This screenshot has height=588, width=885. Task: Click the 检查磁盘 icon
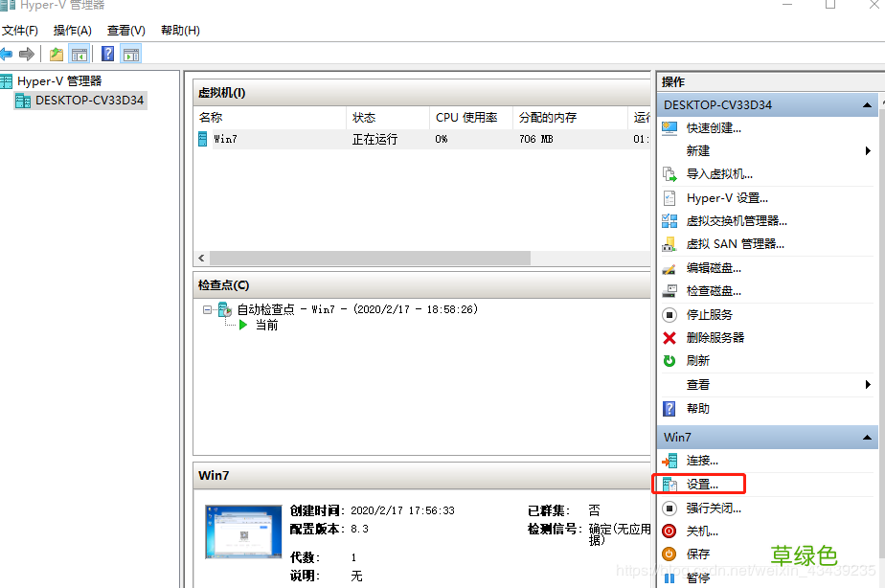pos(668,290)
